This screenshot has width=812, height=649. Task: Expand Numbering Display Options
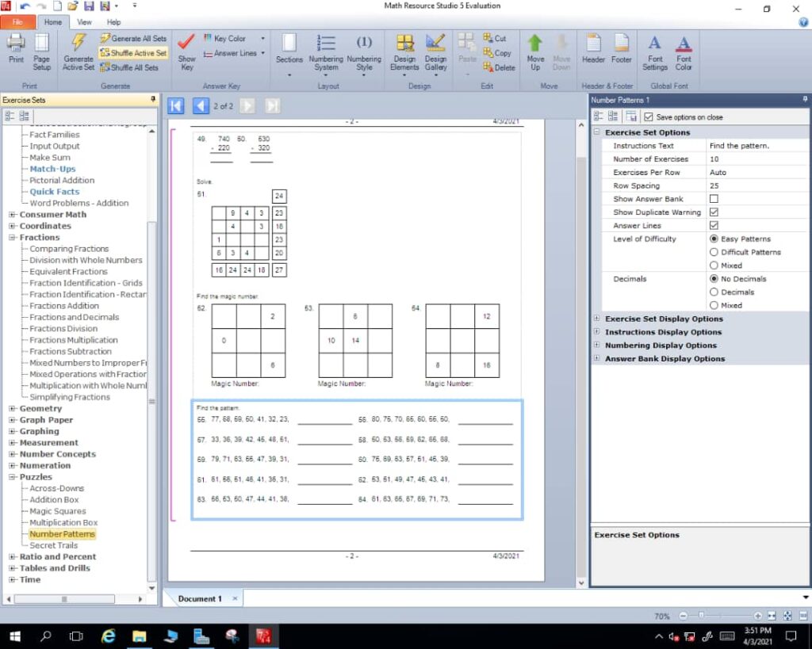click(x=596, y=345)
